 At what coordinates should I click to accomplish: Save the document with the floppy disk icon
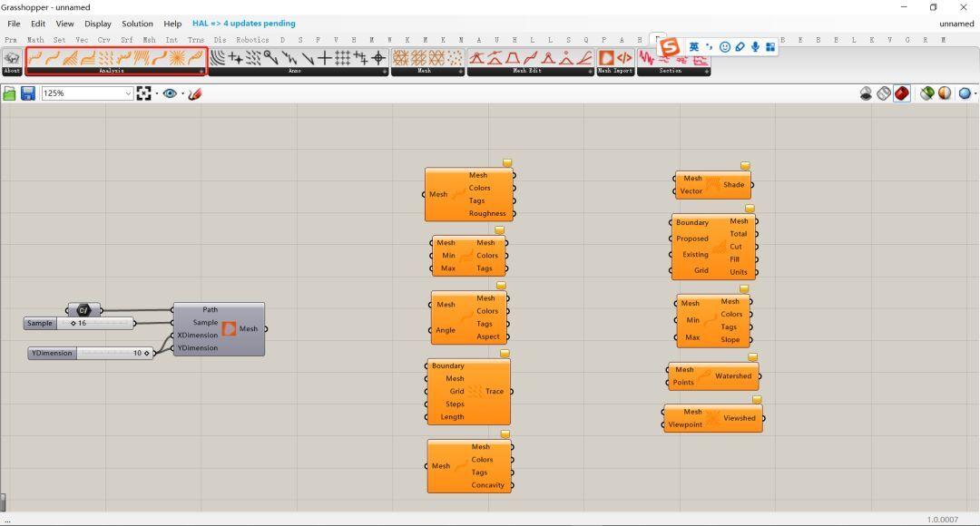click(x=28, y=93)
